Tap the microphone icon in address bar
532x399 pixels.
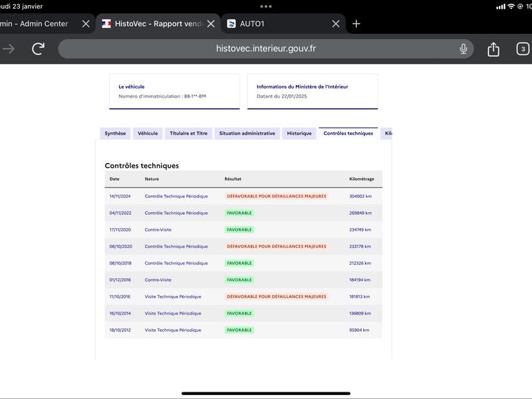[463, 49]
